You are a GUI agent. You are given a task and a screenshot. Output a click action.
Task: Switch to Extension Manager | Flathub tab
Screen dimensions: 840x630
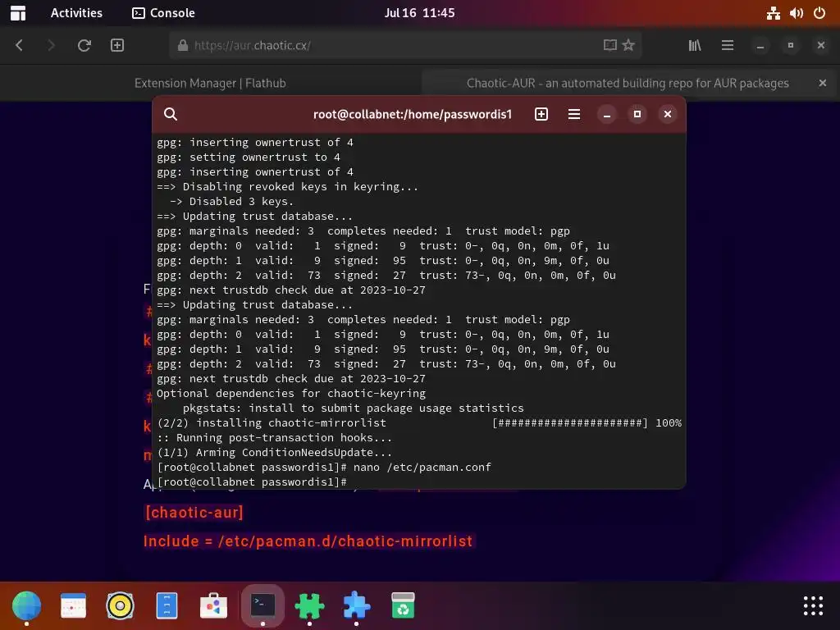pos(210,83)
